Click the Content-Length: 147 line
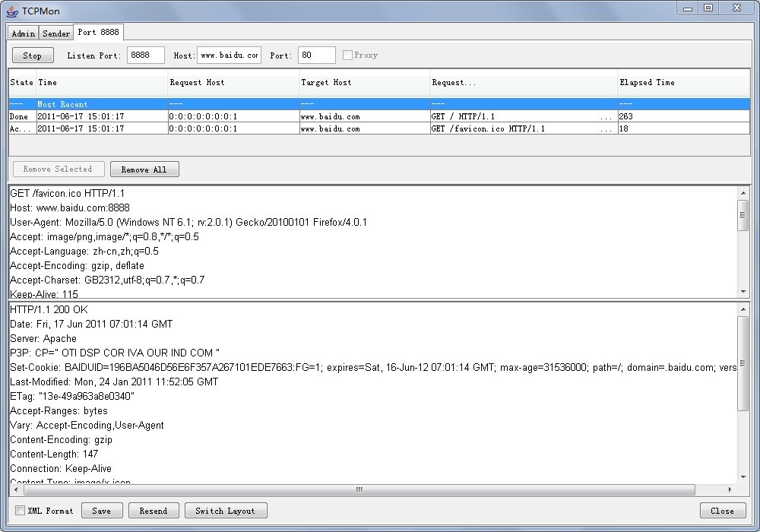This screenshot has height=532, width=760. pyautogui.click(x=54, y=454)
